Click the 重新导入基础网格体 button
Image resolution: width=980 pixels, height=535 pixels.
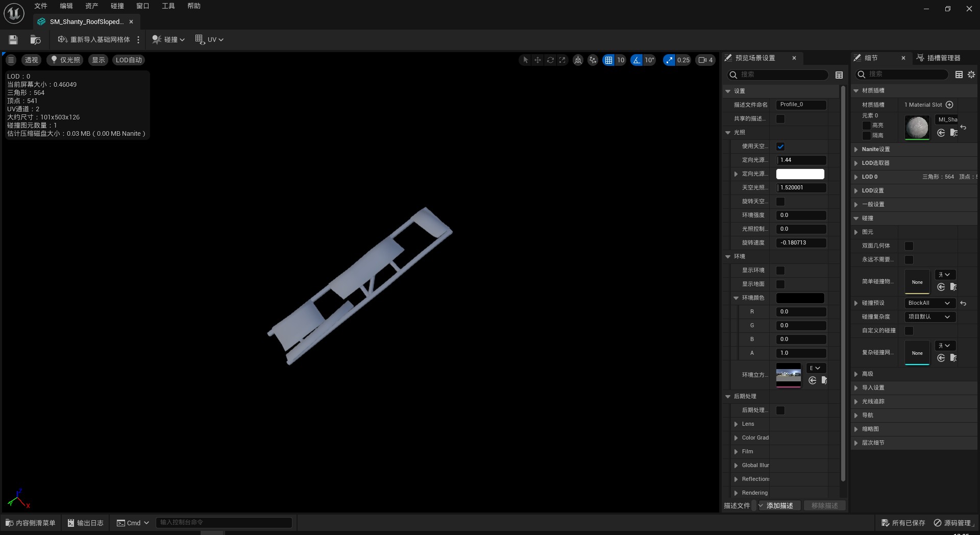click(94, 39)
